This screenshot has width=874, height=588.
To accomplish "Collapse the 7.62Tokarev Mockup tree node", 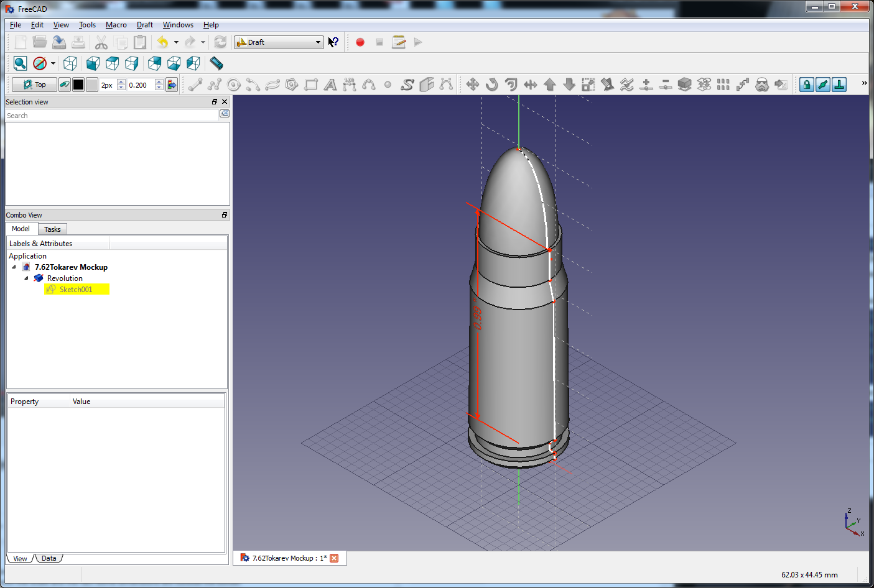I will [x=14, y=267].
